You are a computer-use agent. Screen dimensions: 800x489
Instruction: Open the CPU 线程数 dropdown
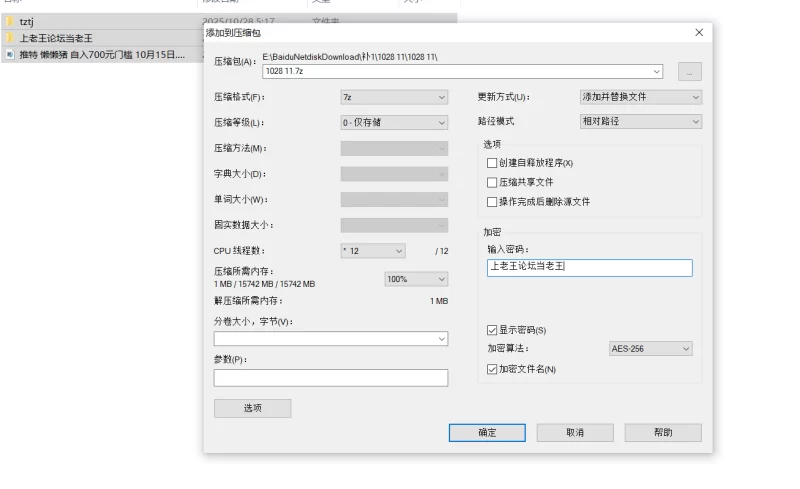(x=373, y=251)
